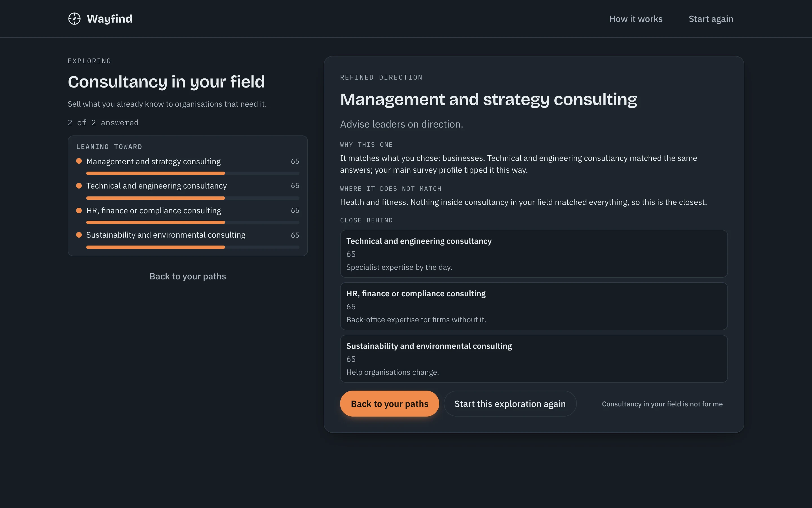Click the orange dot beside Sustainability and environmental consulting
Image resolution: width=812 pixels, height=508 pixels.
pos(79,235)
